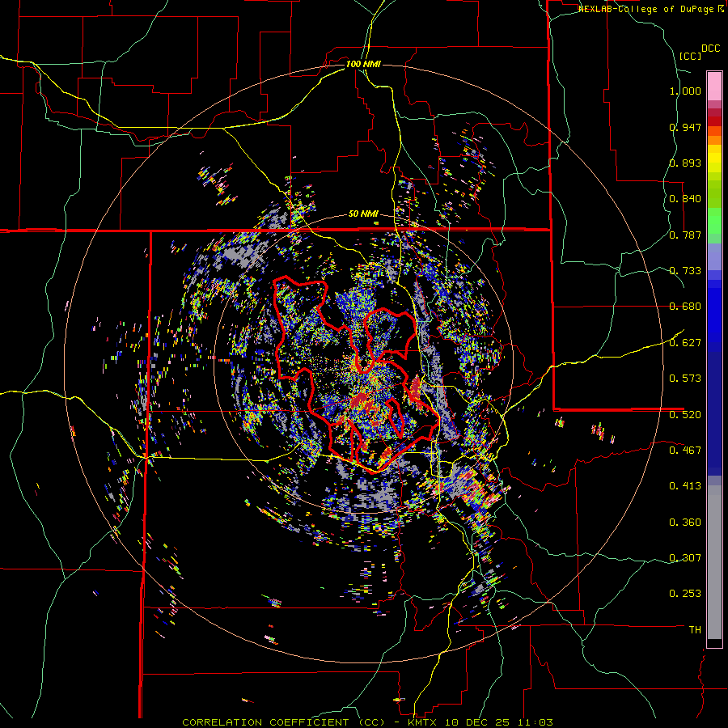This screenshot has width=728, height=728.
Task: Click the 0.413 legend value
Action: pos(685,486)
